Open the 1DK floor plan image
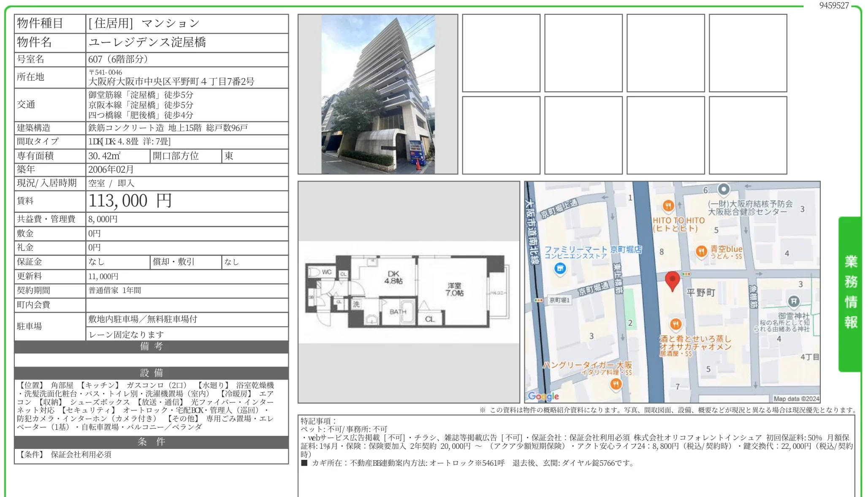 click(409, 292)
